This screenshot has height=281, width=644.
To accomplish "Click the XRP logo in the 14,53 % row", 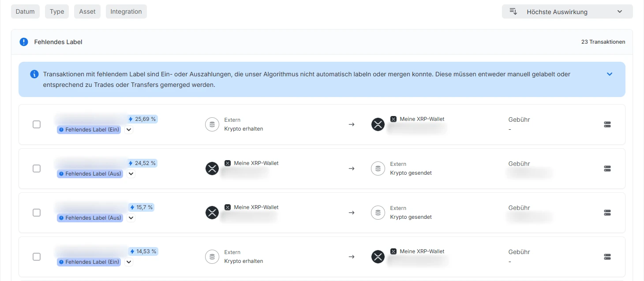I will (x=378, y=257).
